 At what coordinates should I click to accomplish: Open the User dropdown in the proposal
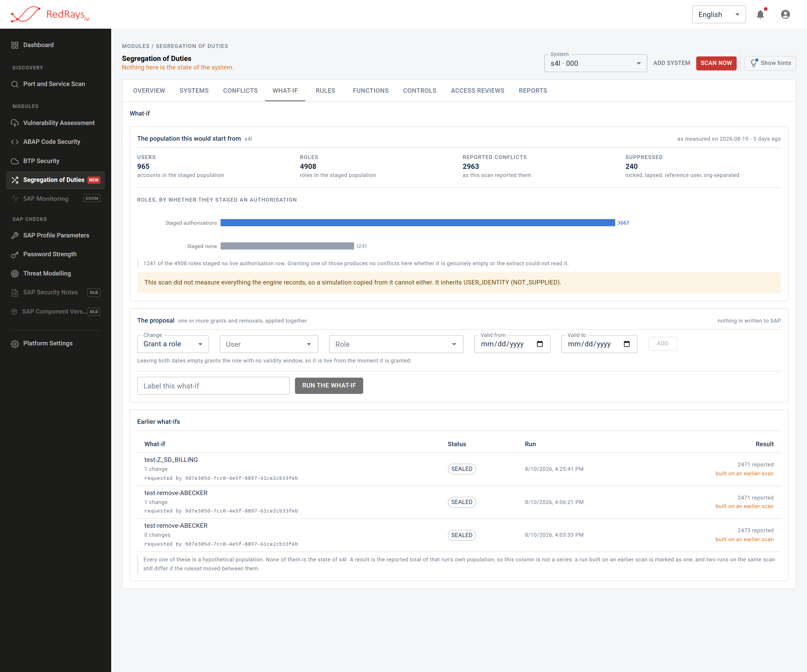point(269,344)
